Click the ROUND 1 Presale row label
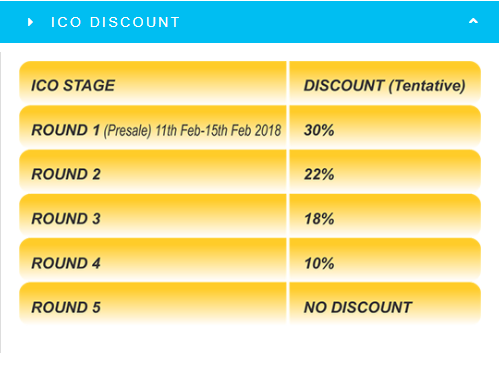The image size is (499, 374). [153, 127]
